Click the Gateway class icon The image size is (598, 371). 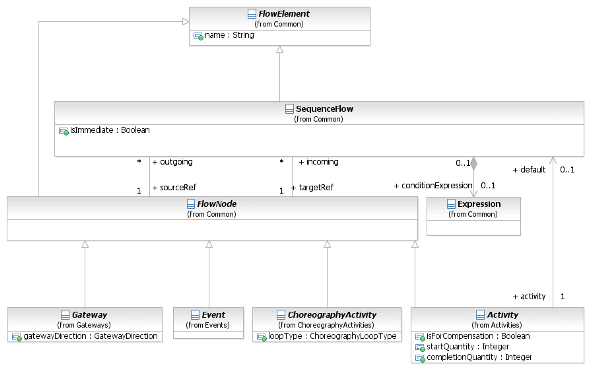tap(66, 315)
